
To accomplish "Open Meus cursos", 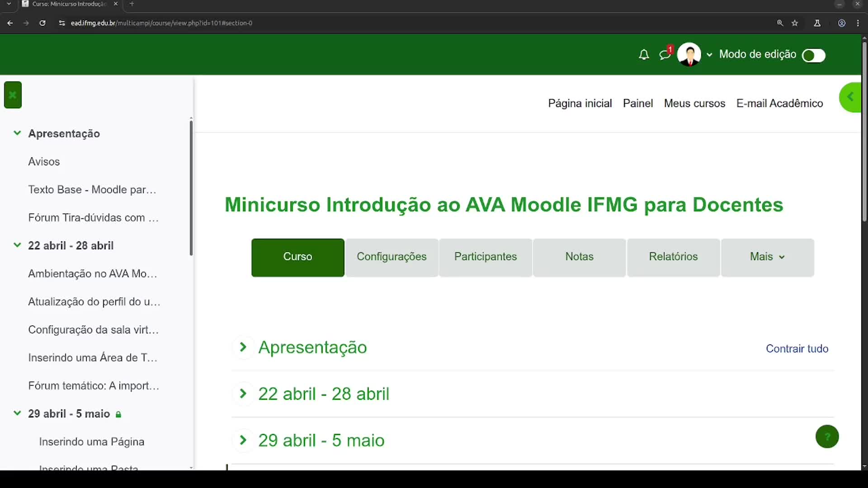I will (694, 103).
